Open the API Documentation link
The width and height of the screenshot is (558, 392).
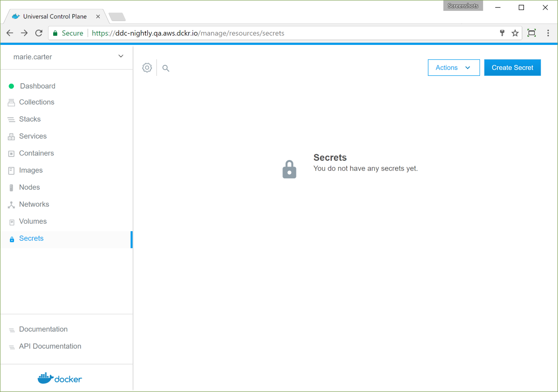50,346
